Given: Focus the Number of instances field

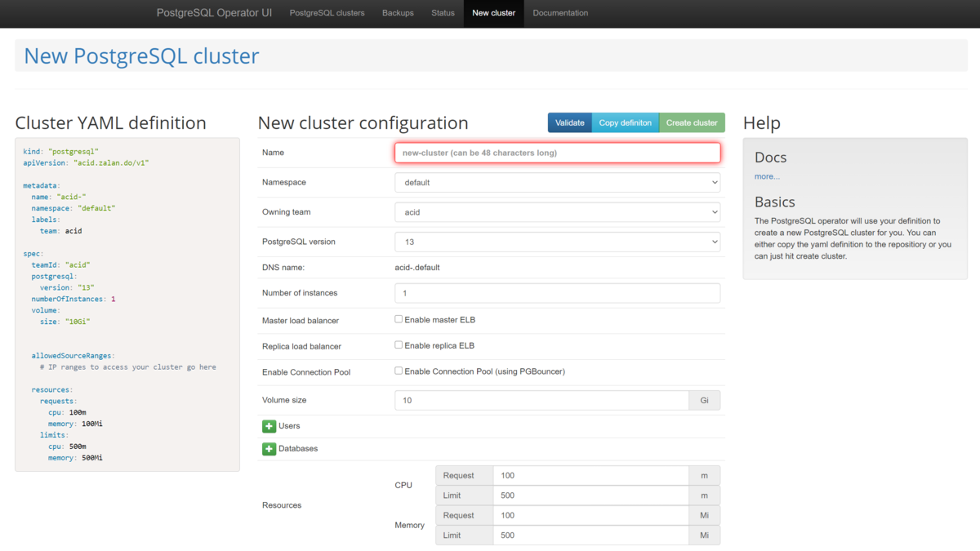Looking at the screenshot, I should [x=557, y=293].
